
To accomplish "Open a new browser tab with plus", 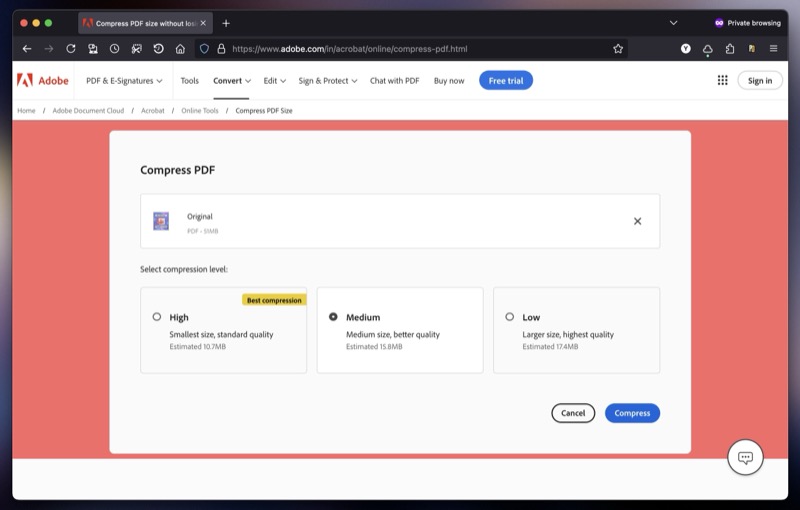I will tap(226, 23).
